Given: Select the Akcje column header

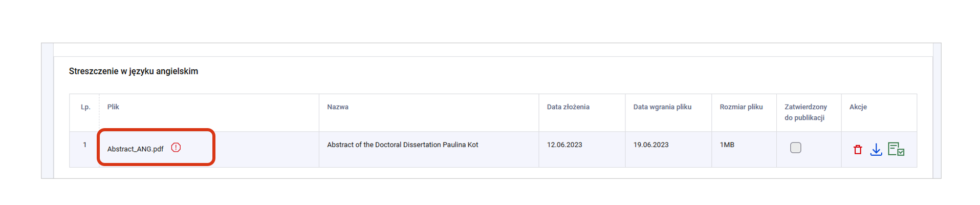Looking at the screenshot, I should click(858, 107).
